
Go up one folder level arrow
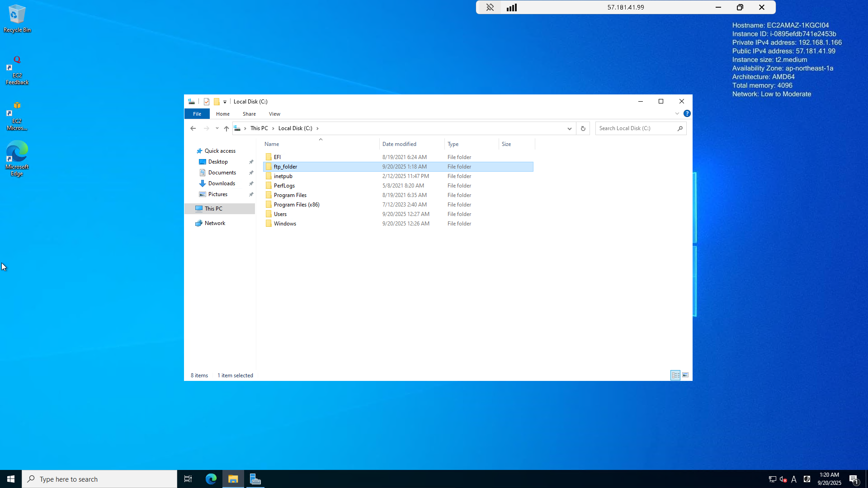click(x=226, y=129)
